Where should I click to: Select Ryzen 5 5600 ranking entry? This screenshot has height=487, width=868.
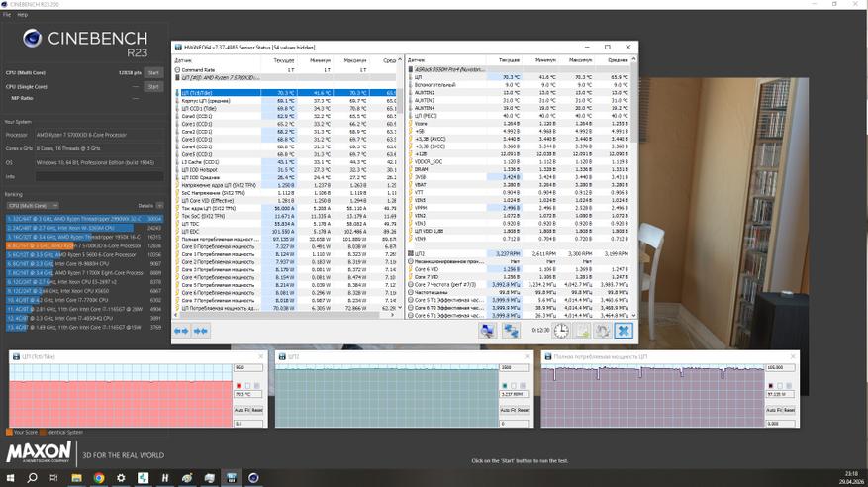85,255
